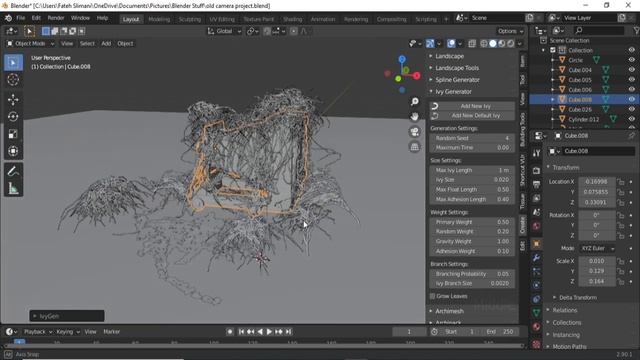The height and width of the screenshot is (360, 640).
Task: Click the current frame number field
Action: [409, 332]
